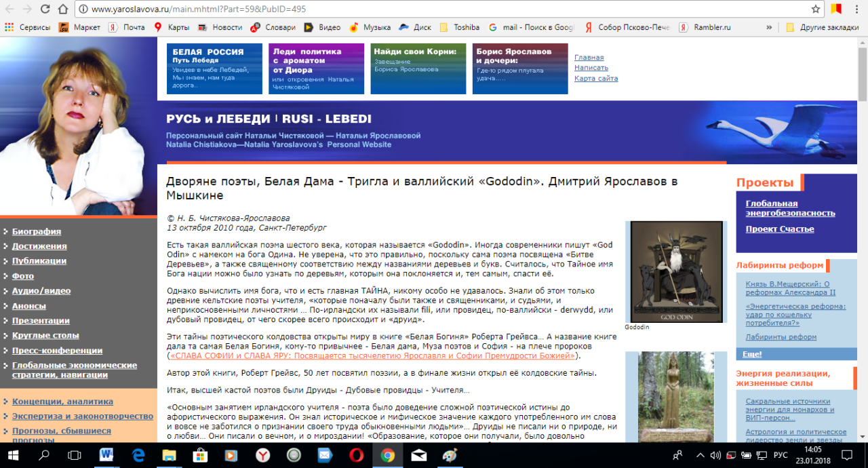Open the Белая Россия Путь Лебедя banner

click(214, 69)
